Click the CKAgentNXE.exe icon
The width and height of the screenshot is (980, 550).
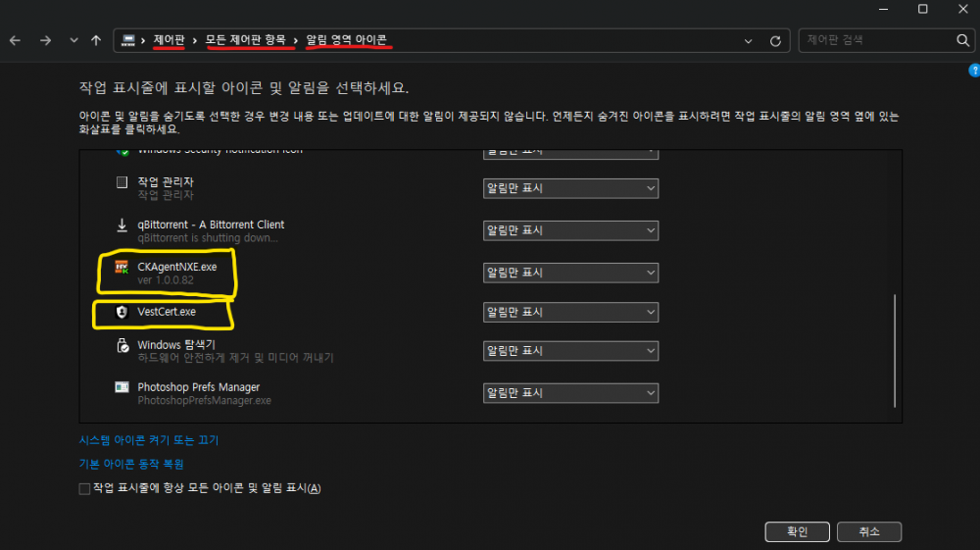122,268
